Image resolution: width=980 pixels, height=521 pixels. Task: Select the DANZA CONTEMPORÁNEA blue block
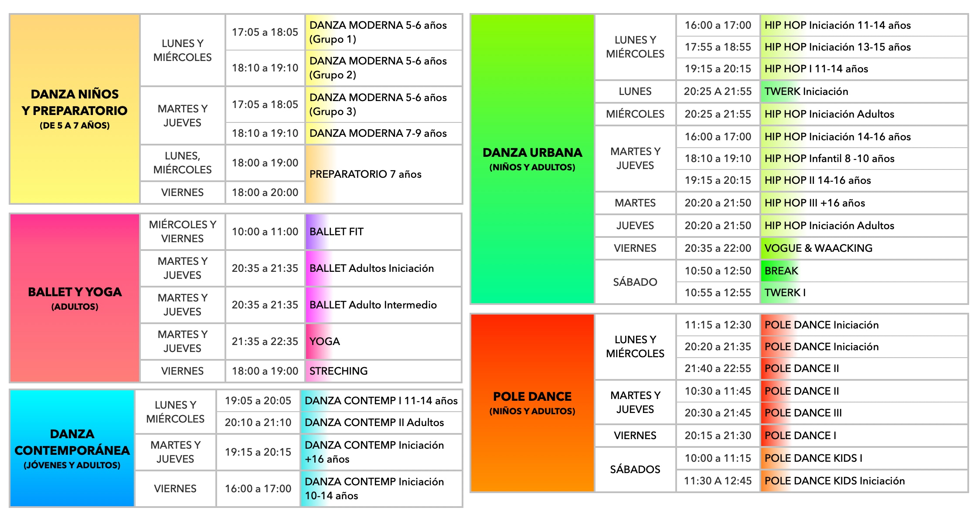pos(72,448)
